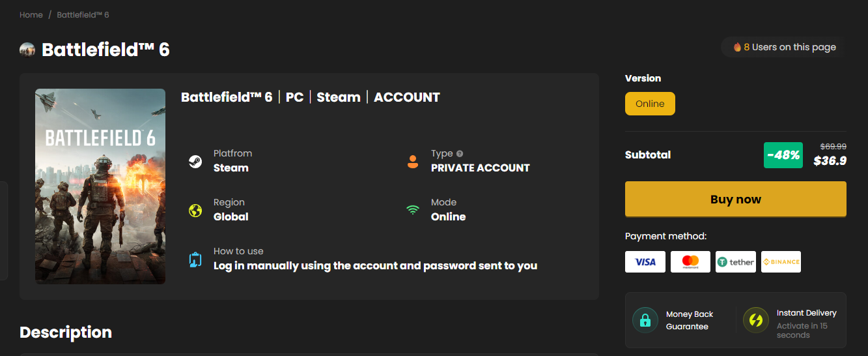This screenshot has height=356, width=868.
Task: Click the Instant Delivery lightning icon
Action: click(x=756, y=320)
